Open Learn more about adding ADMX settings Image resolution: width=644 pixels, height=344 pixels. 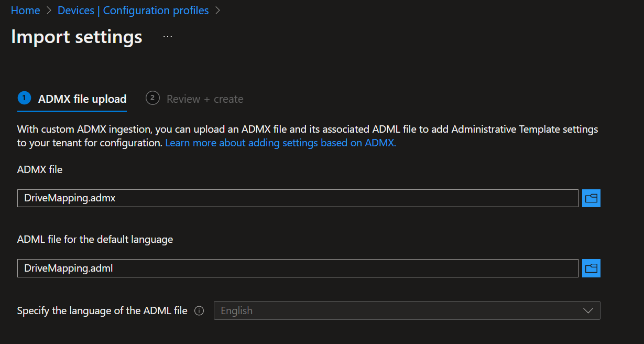280,143
